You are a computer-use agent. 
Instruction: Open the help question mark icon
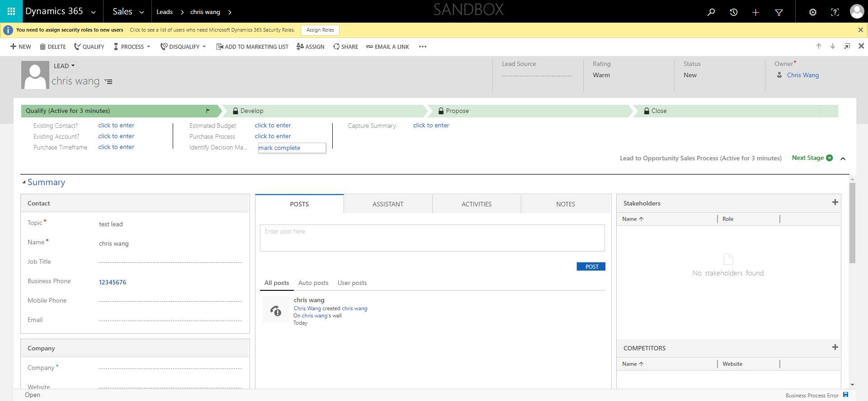835,12
